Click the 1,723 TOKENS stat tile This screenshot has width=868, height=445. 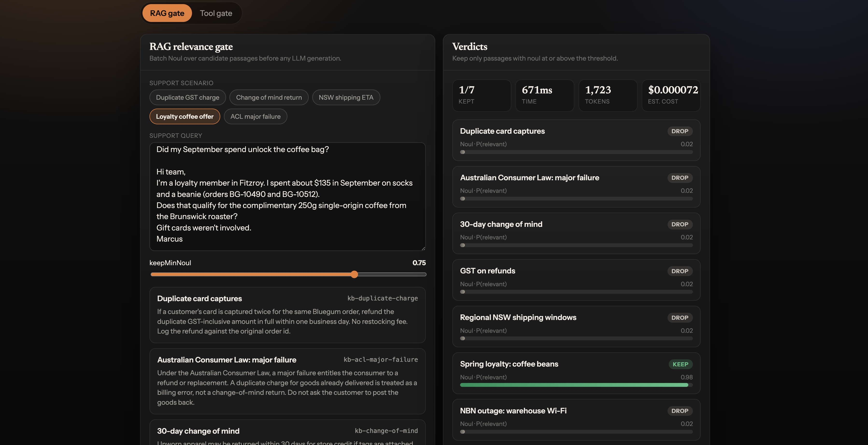pyautogui.click(x=608, y=95)
